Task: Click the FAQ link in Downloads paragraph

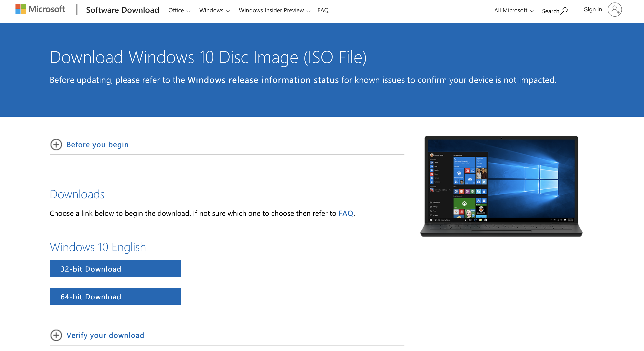Action: click(346, 213)
